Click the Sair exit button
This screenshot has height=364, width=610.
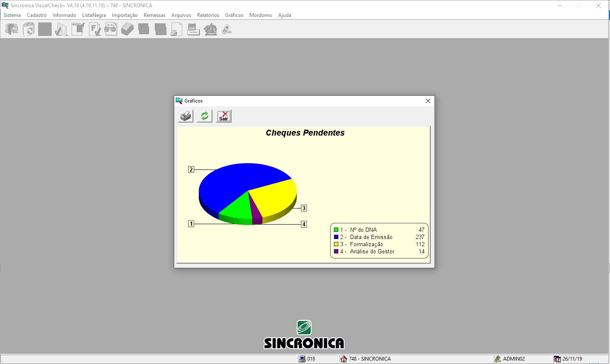(224, 116)
